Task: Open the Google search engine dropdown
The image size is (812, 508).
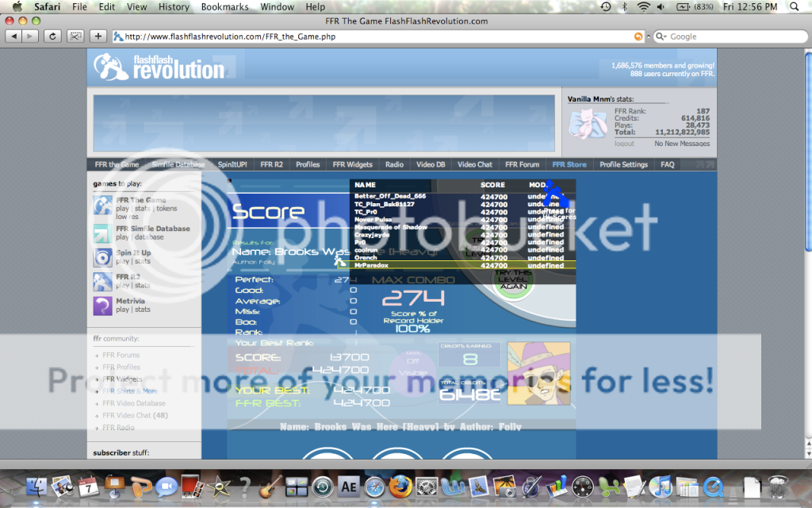Action: click(660, 37)
